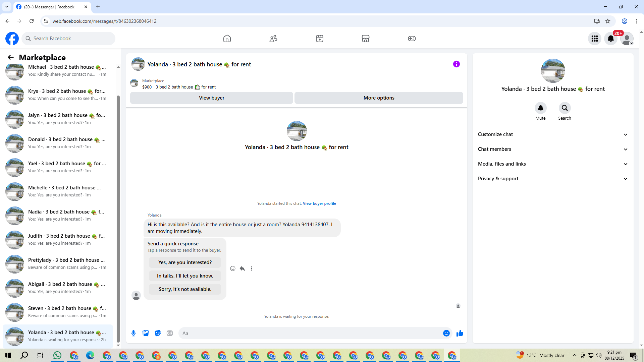Open conversation information purple icon

(x=457, y=64)
